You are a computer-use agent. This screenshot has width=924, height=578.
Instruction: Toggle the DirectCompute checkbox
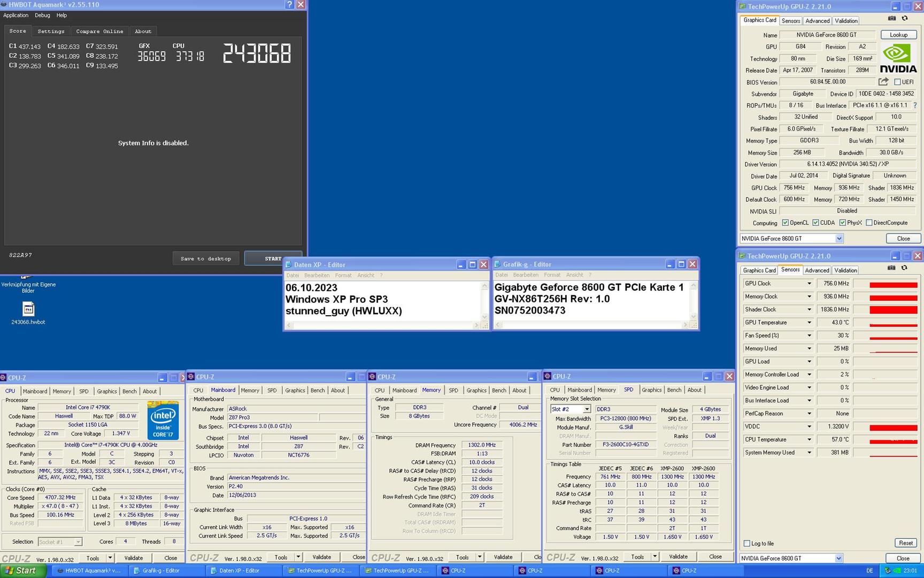869,223
